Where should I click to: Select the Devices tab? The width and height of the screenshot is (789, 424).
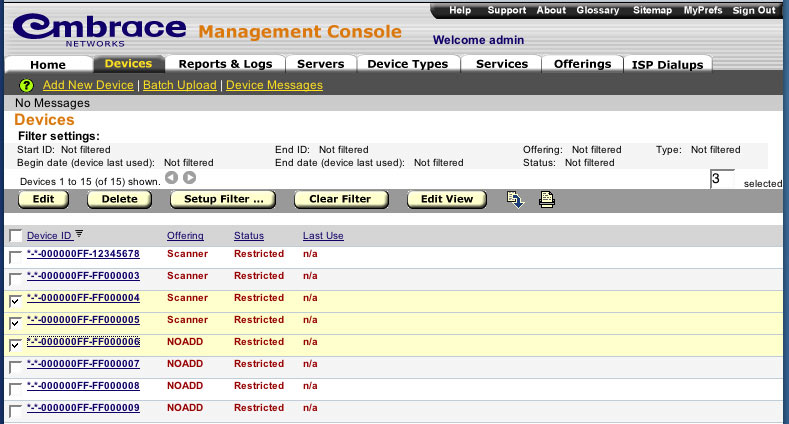[x=128, y=63]
